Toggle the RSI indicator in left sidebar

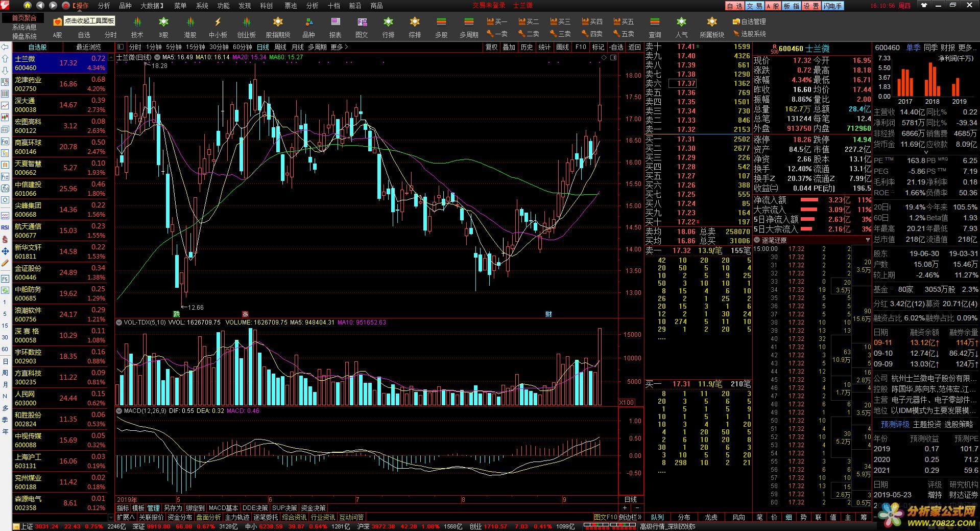coord(5,227)
